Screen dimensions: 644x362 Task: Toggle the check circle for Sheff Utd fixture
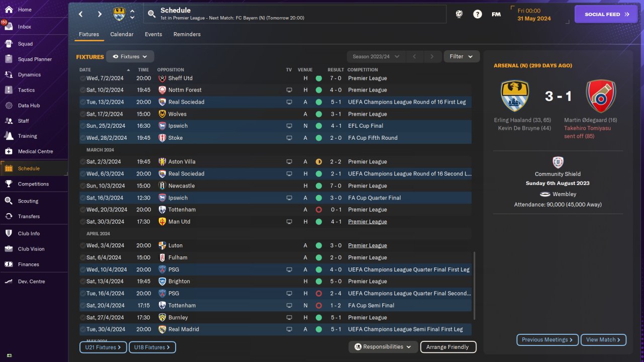click(x=83, y=78)
